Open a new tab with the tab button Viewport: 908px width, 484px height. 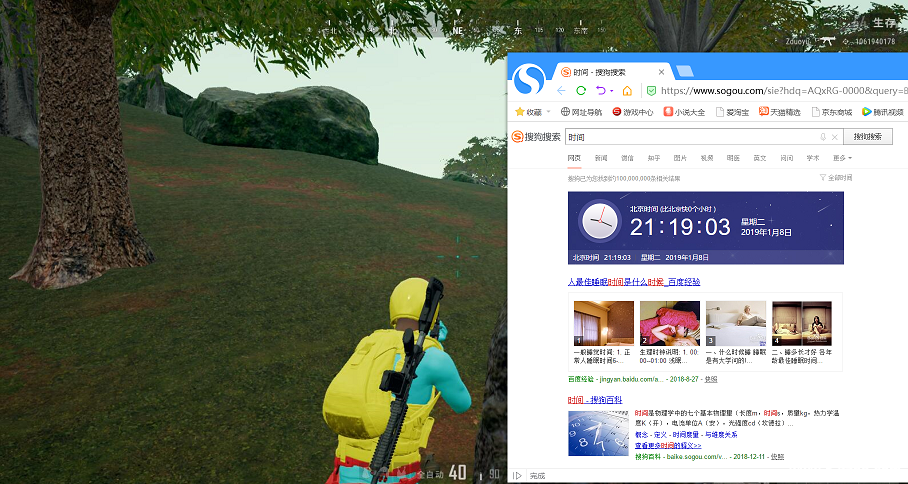coord(685,72)
